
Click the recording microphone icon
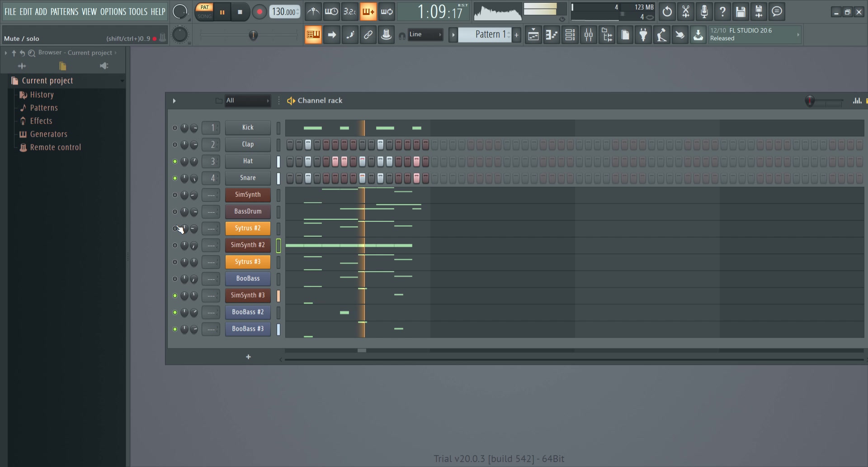coord(704,12)
